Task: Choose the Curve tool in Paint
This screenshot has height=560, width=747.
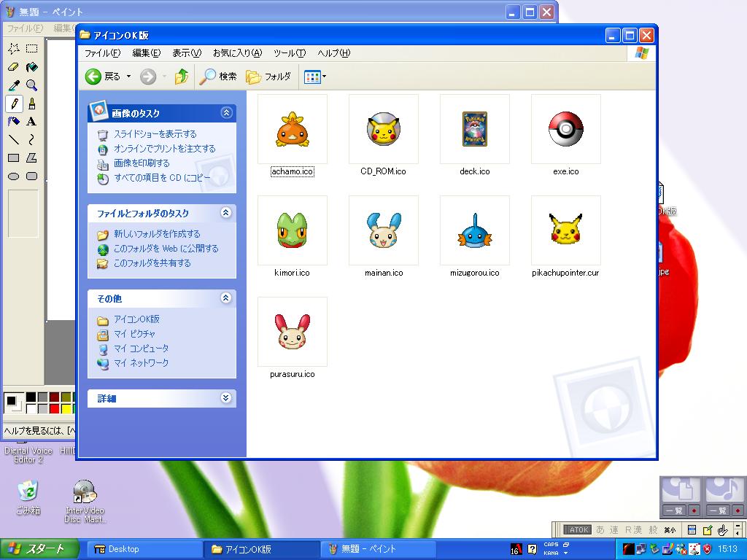Action: [32, 139]
